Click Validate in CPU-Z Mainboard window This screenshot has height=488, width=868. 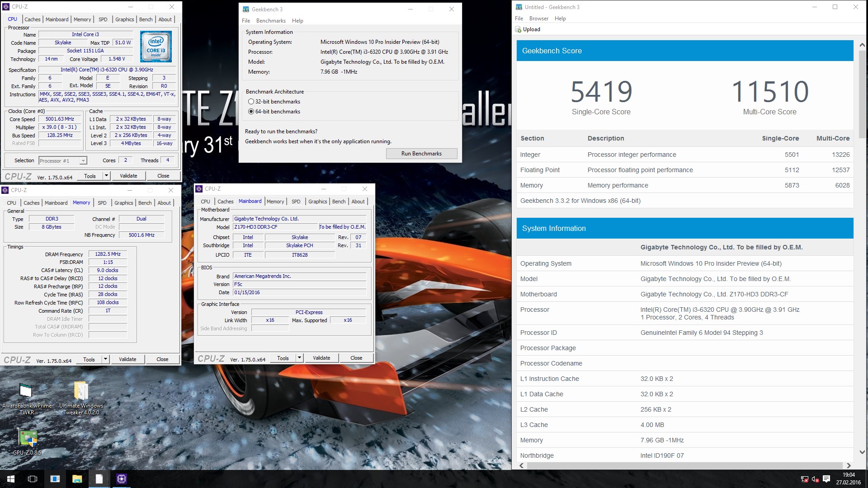(x=321, y=358)
